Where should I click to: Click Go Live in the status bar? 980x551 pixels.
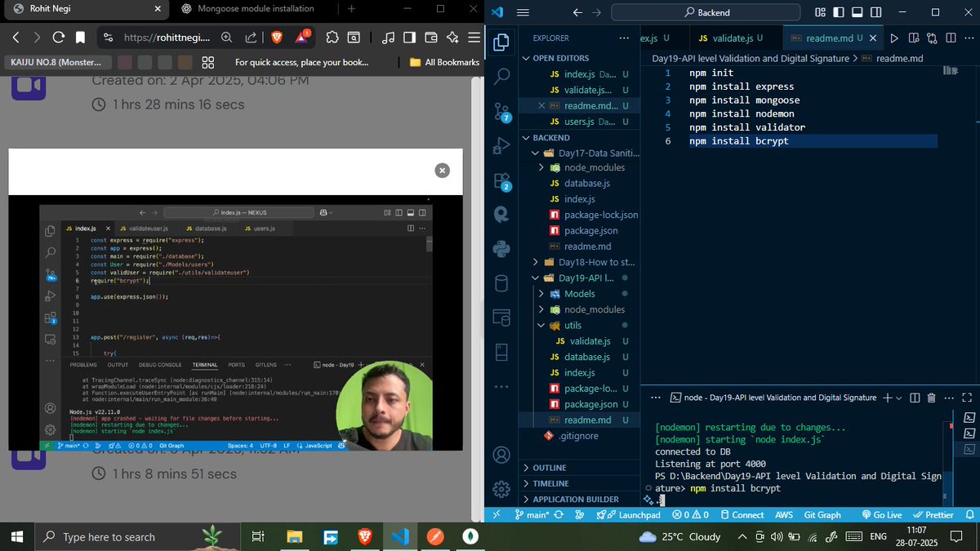pyautogui.click(x=880, y=515)
